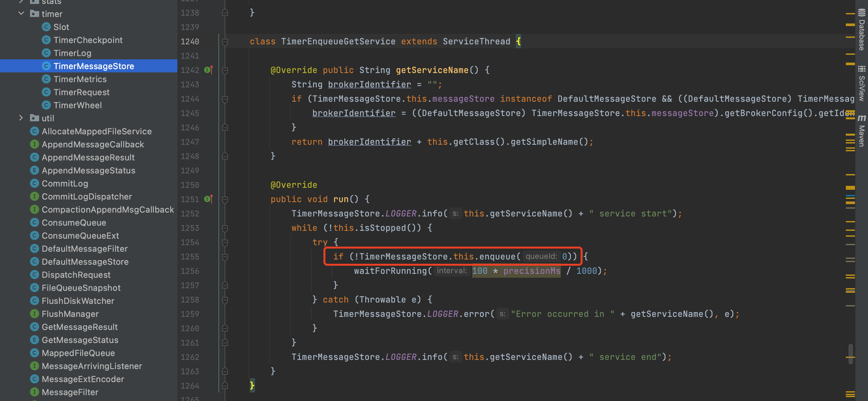Fold the TimerEnqueueGetService class using its gutter arrow

click(x=224, y=41)
